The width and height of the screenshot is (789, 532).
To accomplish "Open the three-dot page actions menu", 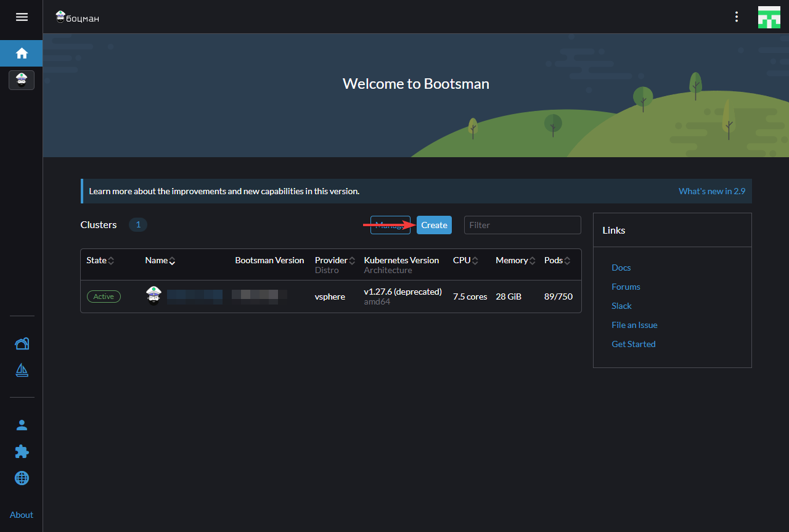I will point(736,17).
